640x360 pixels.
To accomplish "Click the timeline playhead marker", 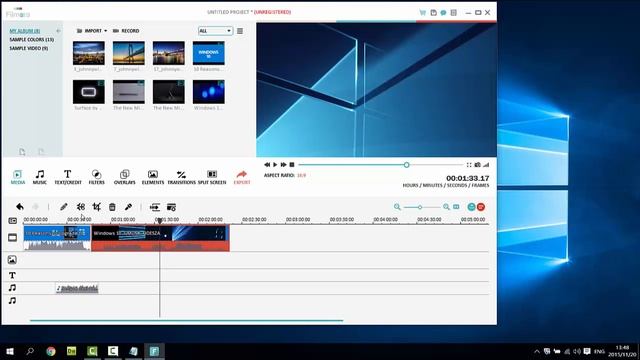I will (x=160, y=220).
